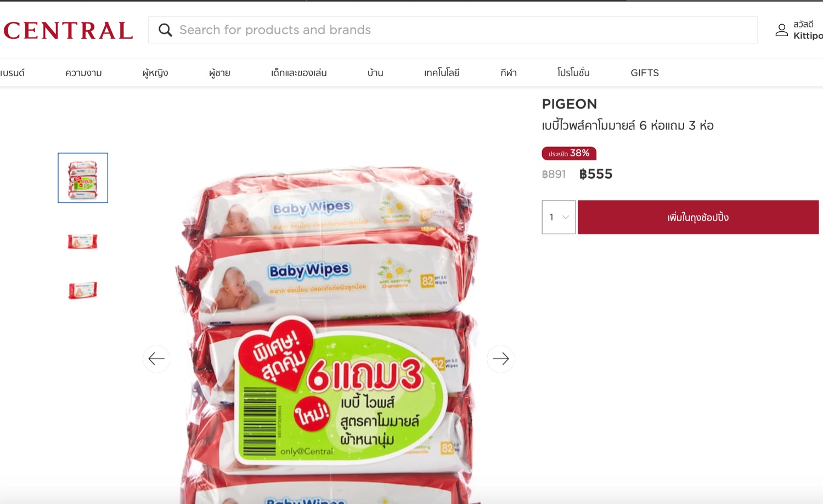Focus the product search field

[x=453, y=30]
